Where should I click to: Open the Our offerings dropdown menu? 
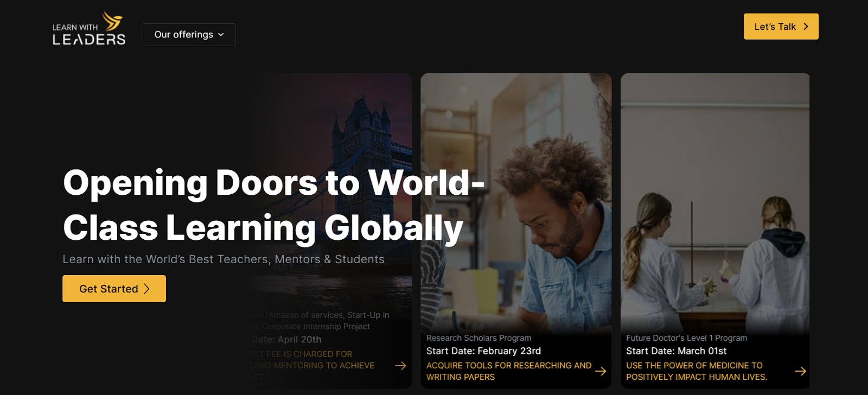tap(189, 35)
